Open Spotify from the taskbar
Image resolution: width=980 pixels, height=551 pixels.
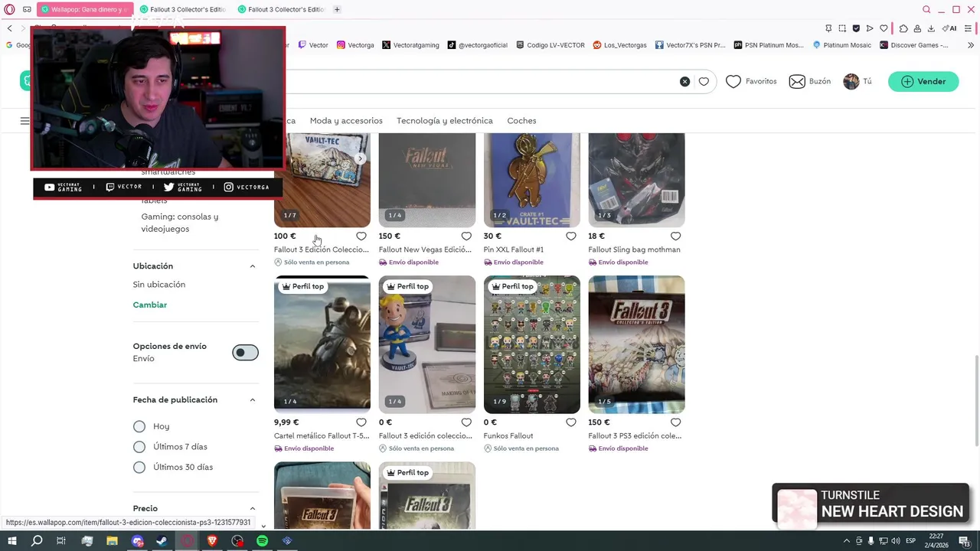click(263, 541)
